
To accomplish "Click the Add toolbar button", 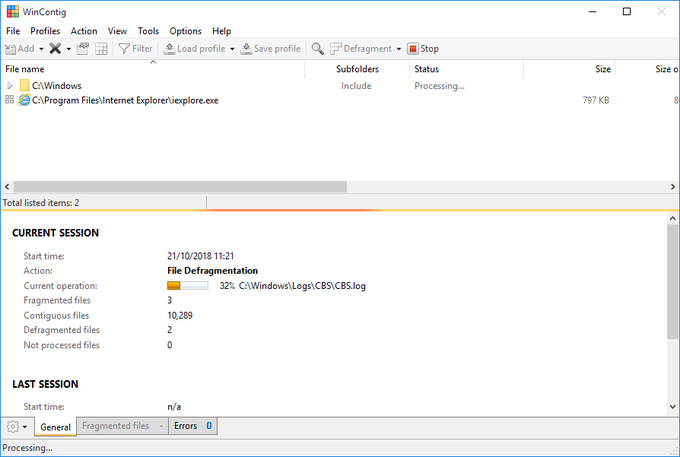I will pyautogui.click(x=20, y=49).
